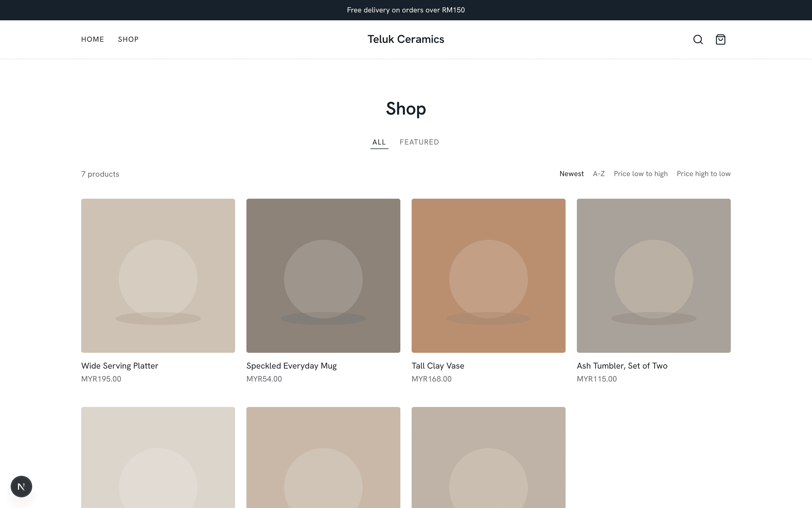Sort products A–Z
This screenshot has height=508, width=812.
599,174
